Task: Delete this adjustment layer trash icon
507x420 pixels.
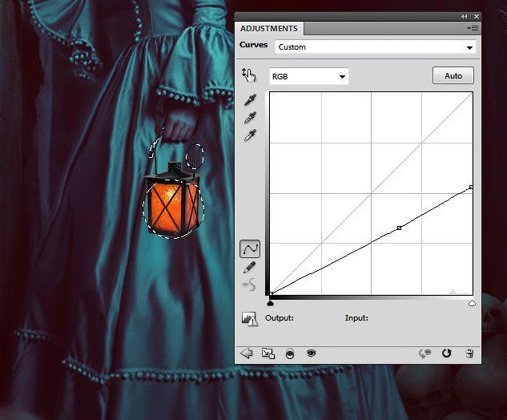Action: click(469, 353)
